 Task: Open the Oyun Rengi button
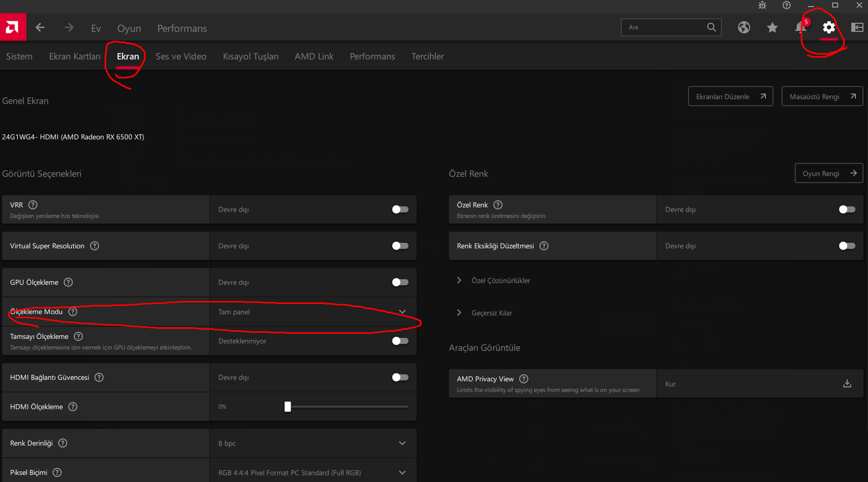point(828,173)
